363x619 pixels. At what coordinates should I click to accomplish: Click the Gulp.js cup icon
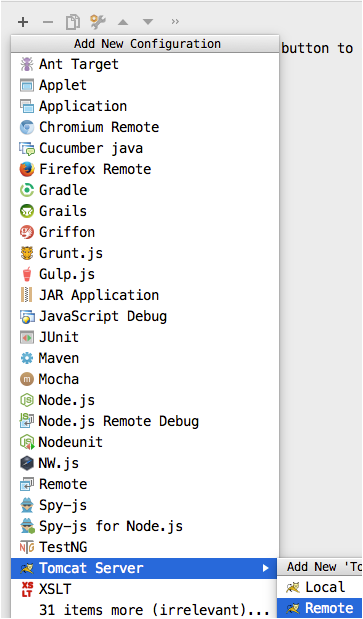27,274
